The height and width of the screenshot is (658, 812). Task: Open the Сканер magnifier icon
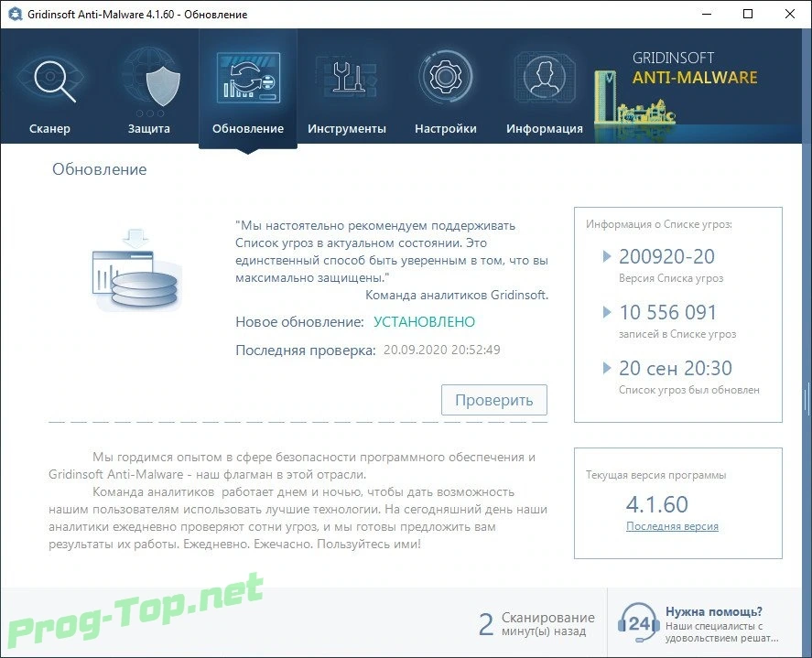coord(50,80)
